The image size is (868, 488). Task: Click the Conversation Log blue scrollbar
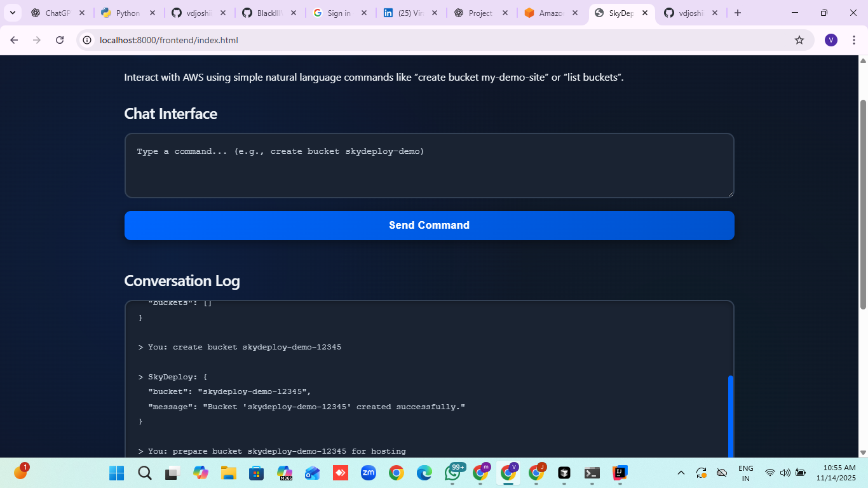731,416
